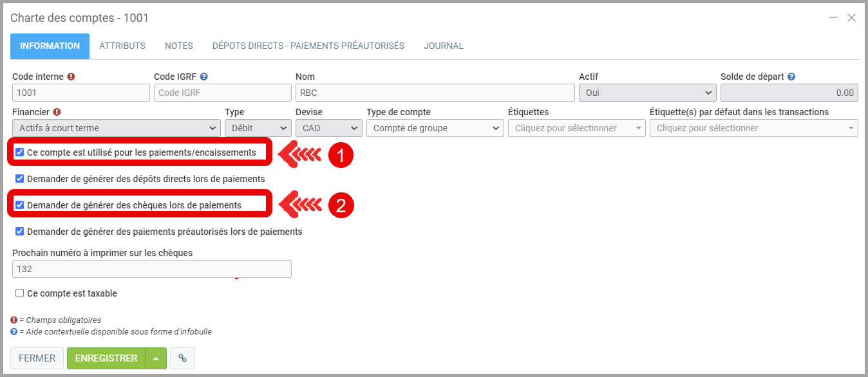Click the green Enregistrer button
The width and height of the screenshot is (868, 377).
tap(106, 358)
